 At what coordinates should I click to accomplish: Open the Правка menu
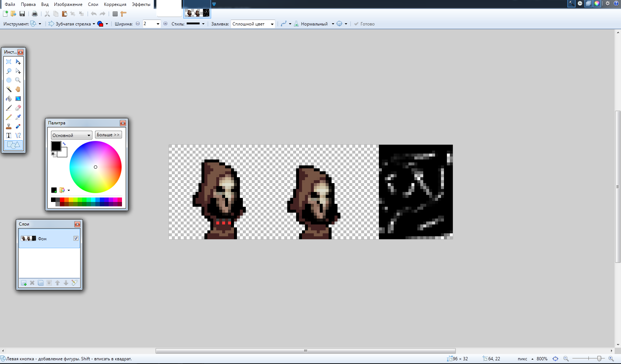[x=28, y=4]
